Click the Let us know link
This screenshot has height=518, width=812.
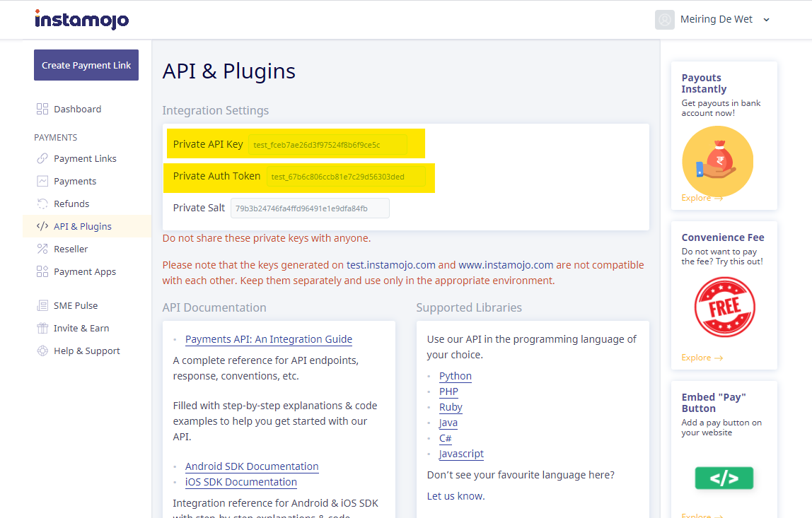[456, 496]
